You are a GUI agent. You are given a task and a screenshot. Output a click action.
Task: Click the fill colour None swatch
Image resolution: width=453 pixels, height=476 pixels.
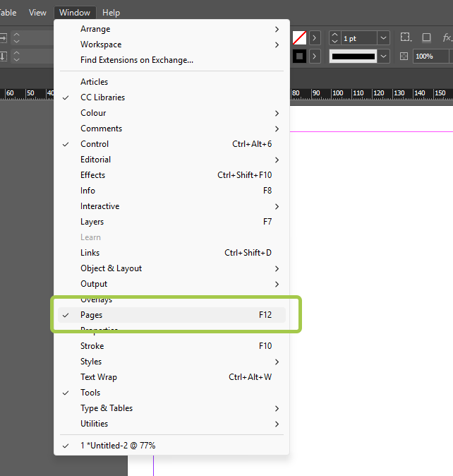[x=299, y=38]
